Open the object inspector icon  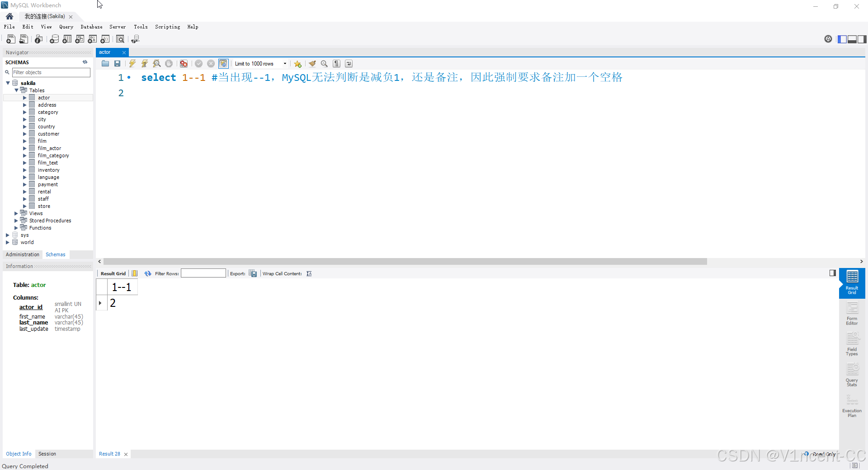39,39
